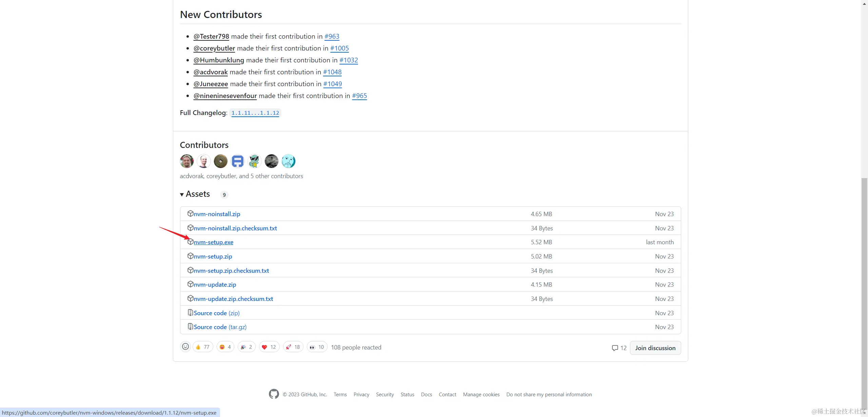This screenshot has width=868, height=417.
Task: Open the blue square-logo contributor avatar
Action: pos(238,161)
